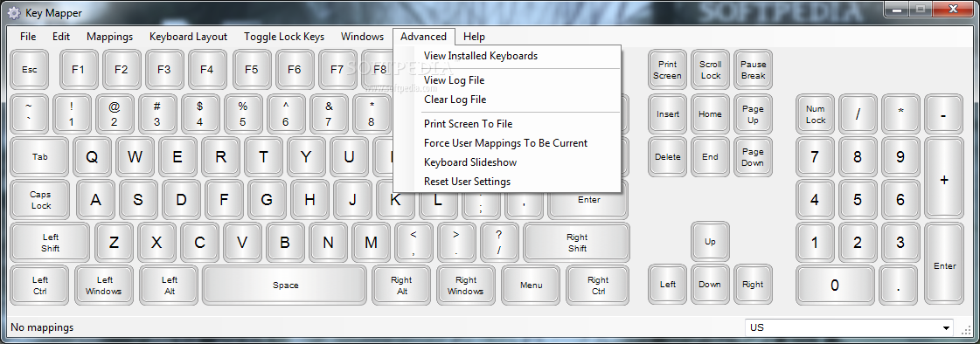Select the Left Windows key
This screenshot has height=344, width=980.
[104, 286]
